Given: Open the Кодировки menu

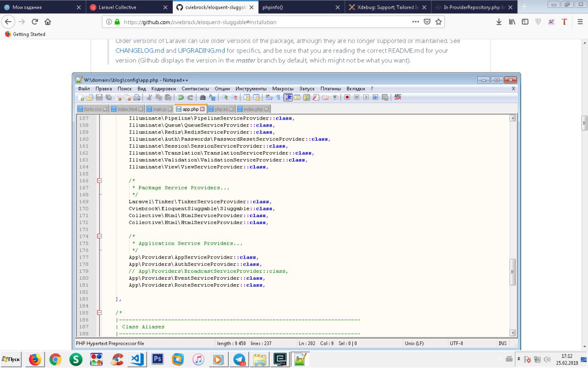Looking at the screenshot, I should pyautogui.click(x=164, y=88).
